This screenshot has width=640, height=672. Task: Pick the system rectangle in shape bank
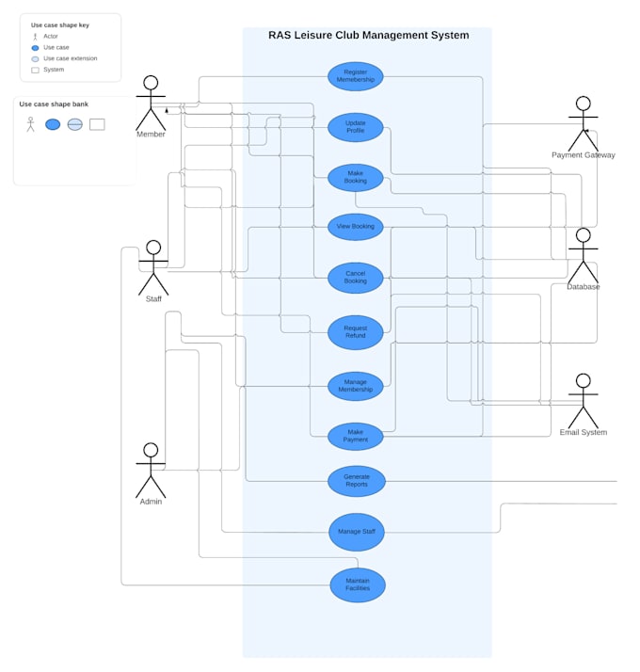pos(97,125)
